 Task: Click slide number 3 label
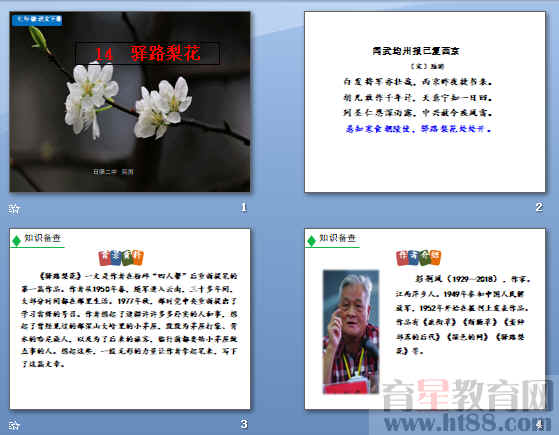[x=244, y=424]
